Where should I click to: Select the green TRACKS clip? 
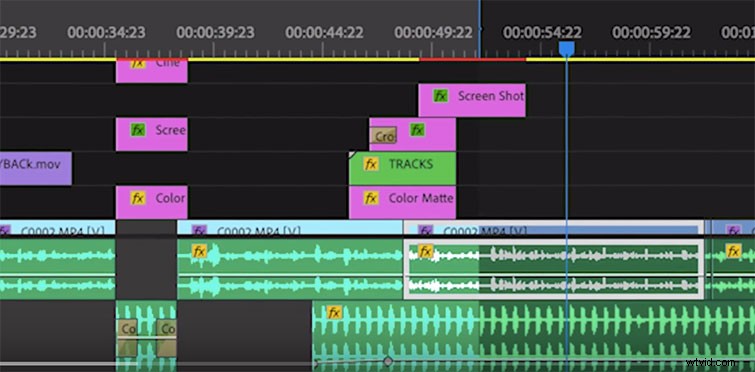[403, 168]
